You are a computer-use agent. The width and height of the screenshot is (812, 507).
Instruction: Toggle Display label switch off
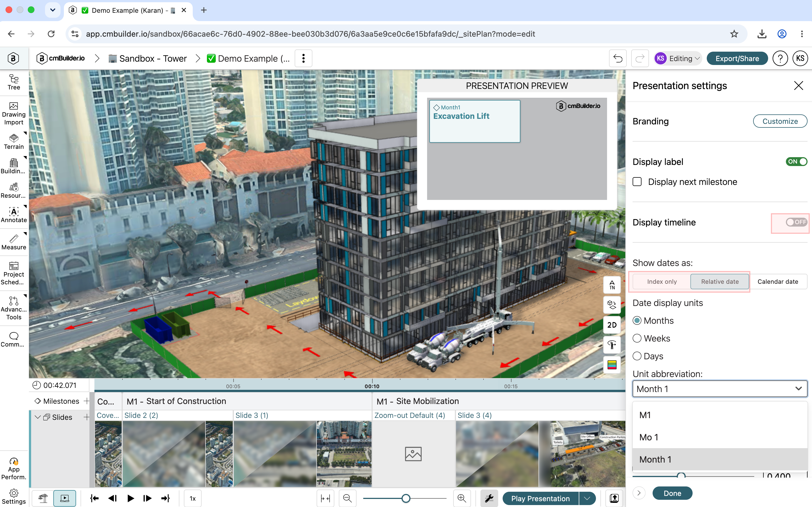tap(796, 162)
